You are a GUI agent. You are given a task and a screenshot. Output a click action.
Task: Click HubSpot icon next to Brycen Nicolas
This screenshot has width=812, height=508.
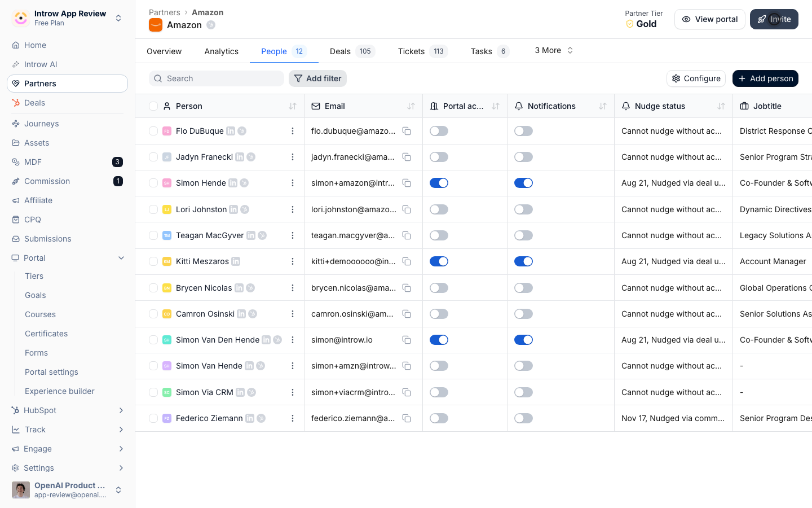250,288
